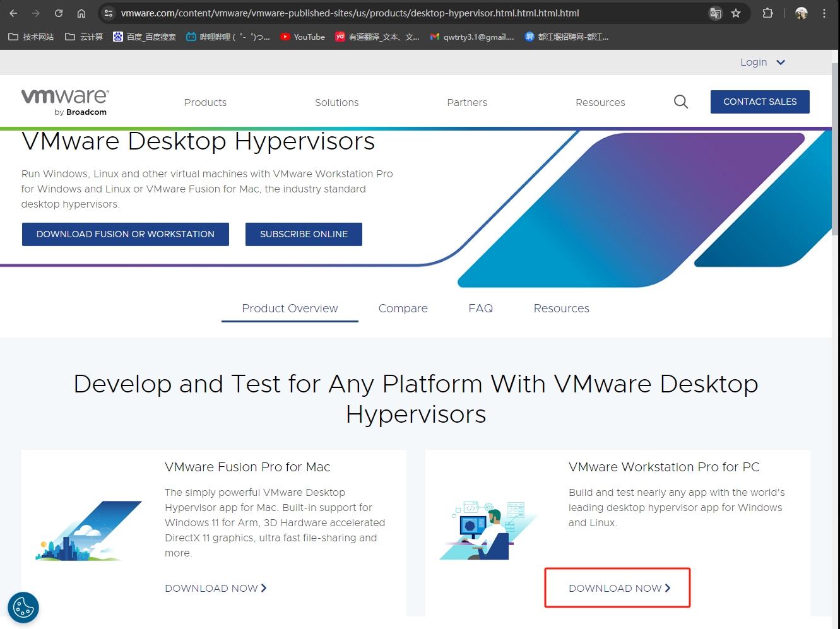
Task: Click the VMware by Broadcom logo
Action: pos(65,102)
